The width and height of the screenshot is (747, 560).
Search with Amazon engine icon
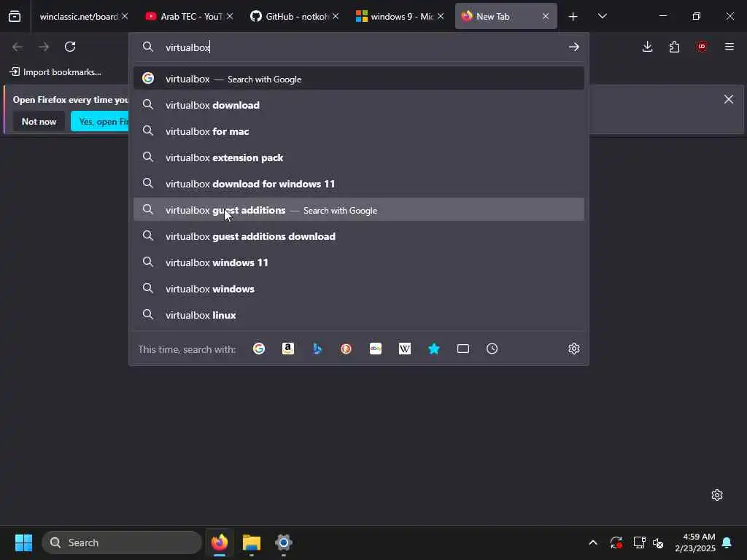click(x=287, y=349)
